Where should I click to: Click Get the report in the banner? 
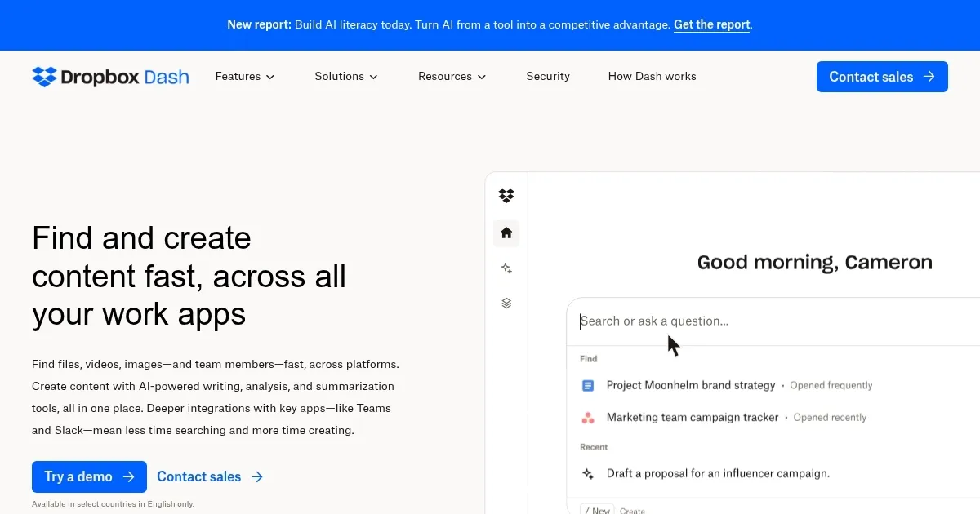710,24
